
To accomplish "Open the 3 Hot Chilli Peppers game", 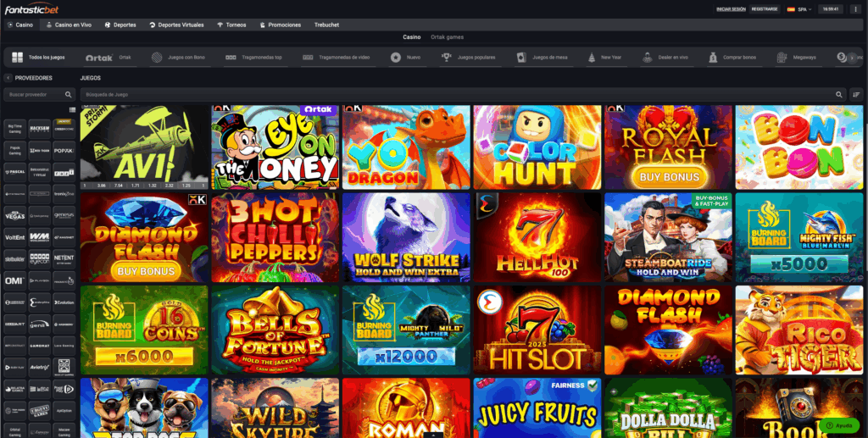I will (275, 237).
